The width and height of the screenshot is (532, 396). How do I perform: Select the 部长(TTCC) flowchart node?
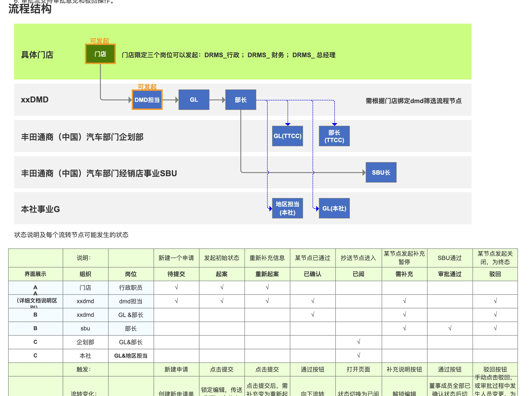pos(334,136)
